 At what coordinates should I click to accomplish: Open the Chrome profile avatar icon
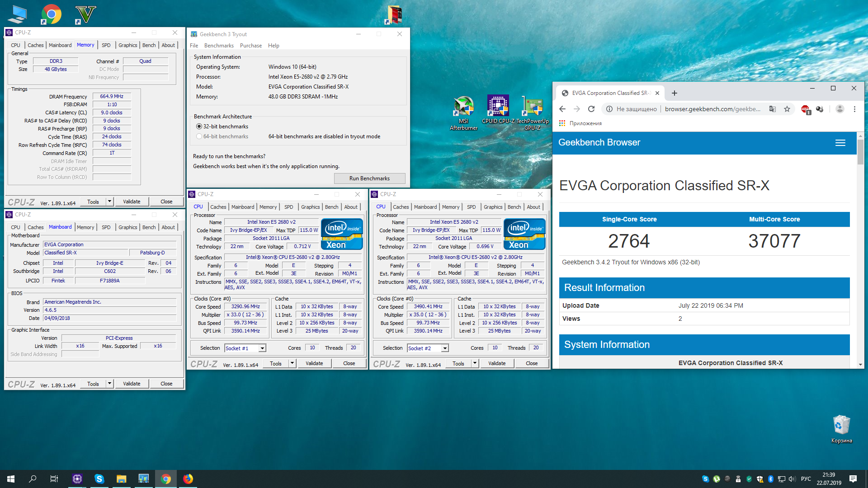coord(840,109)
